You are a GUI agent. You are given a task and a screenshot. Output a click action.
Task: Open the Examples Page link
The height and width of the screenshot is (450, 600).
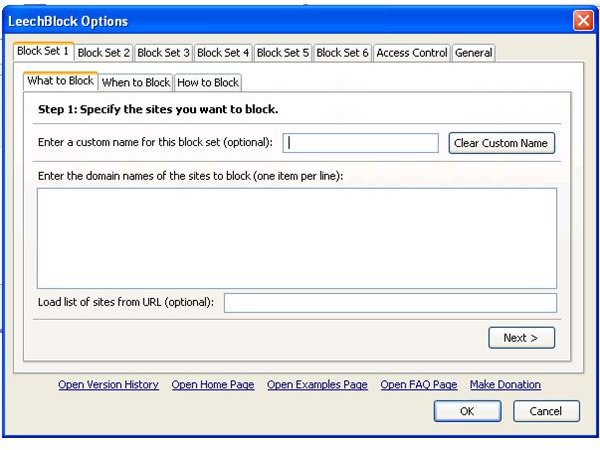(317, 385)
